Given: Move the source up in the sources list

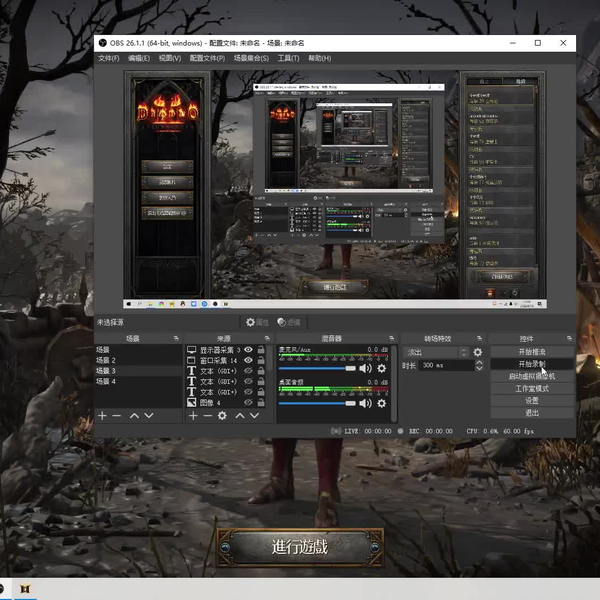Looking at the screenshot, I should tap(240, 416).
